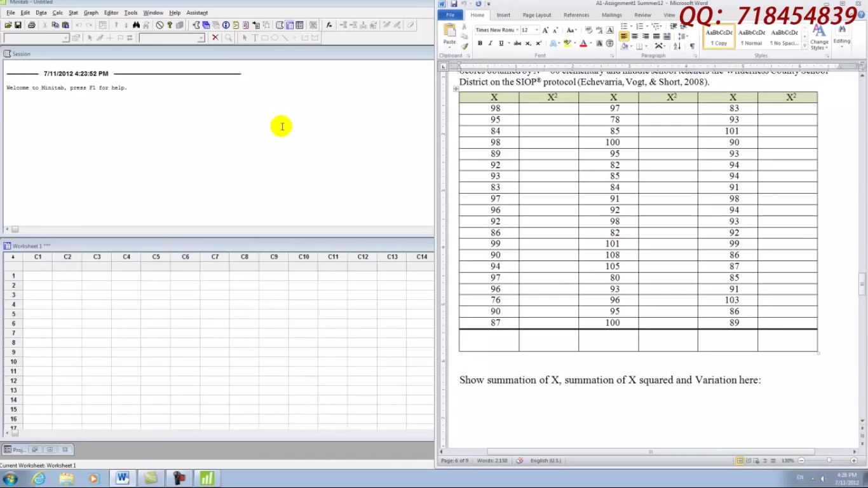The width and height of the screenshot is (868, 488).
Task: Select the text highlight color tool
Action: point(568,43)
